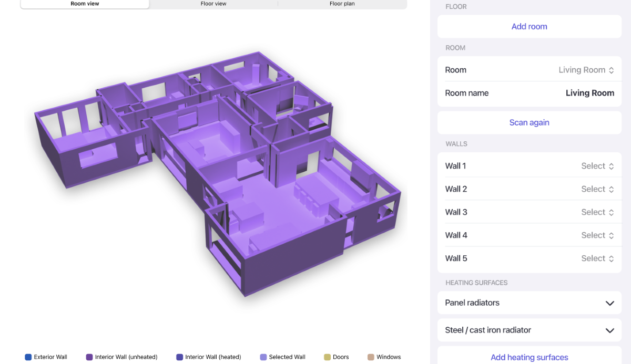
Task: Open the Room type dropdown
Action: [586, 70]
